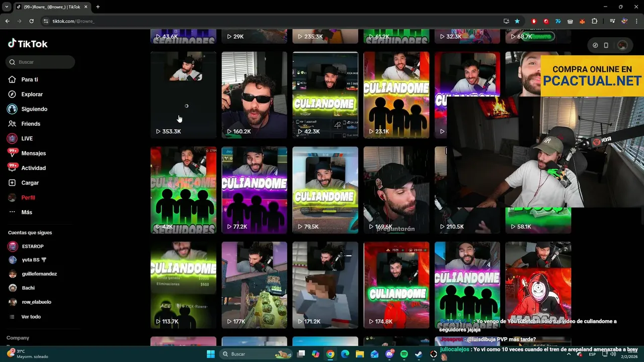
Task: Open video thumbnail with 169.6K views
Action: (x=396, y=190)
